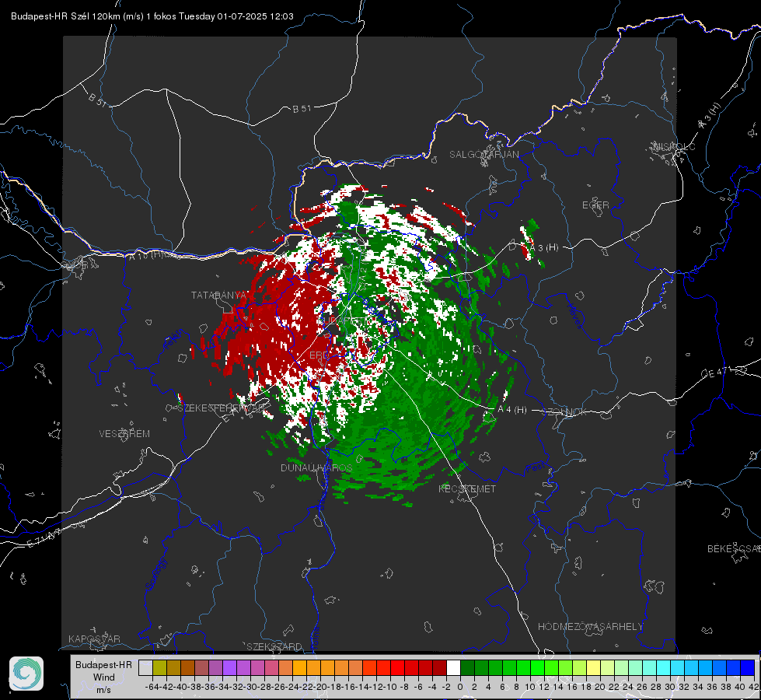The width and height of the screenshot is (761, 700).
Task: Click the KAPOSVÁR city label
Action: point(94,639)
